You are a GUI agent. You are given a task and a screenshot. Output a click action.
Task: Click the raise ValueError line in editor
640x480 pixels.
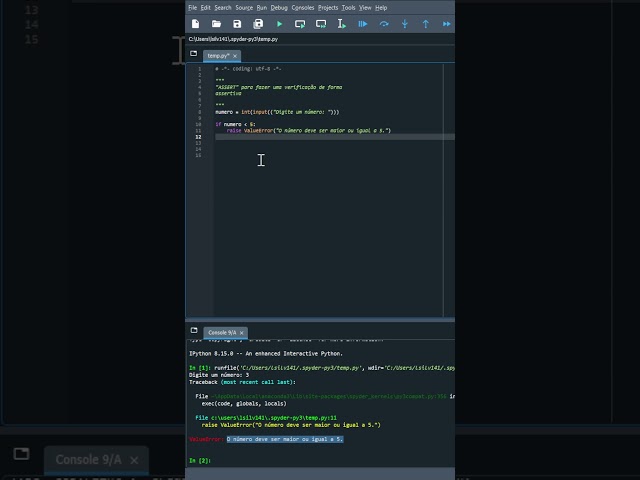coord(309,131)
